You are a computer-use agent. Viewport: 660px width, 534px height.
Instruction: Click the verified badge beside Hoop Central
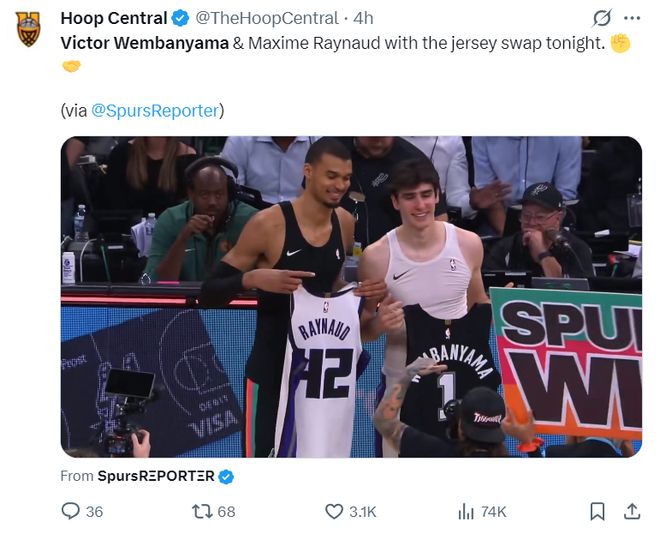[x=180, y=18]
